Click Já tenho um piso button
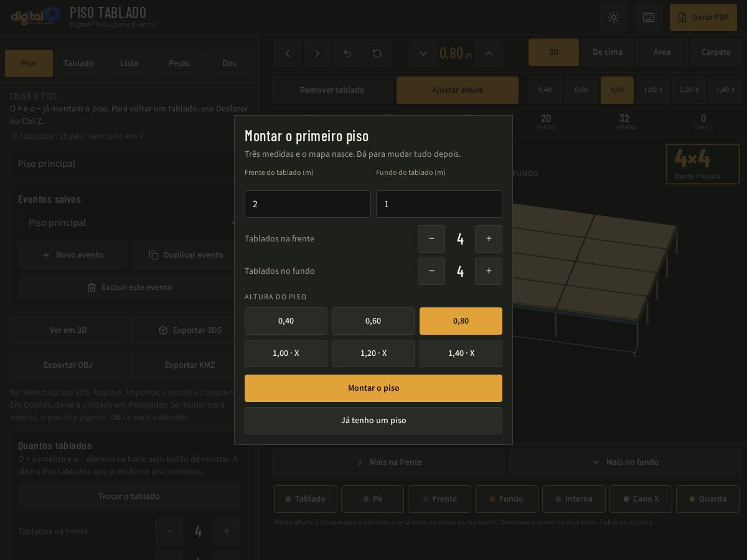This screenshot has width=747, height=560. tap(374, 421)
